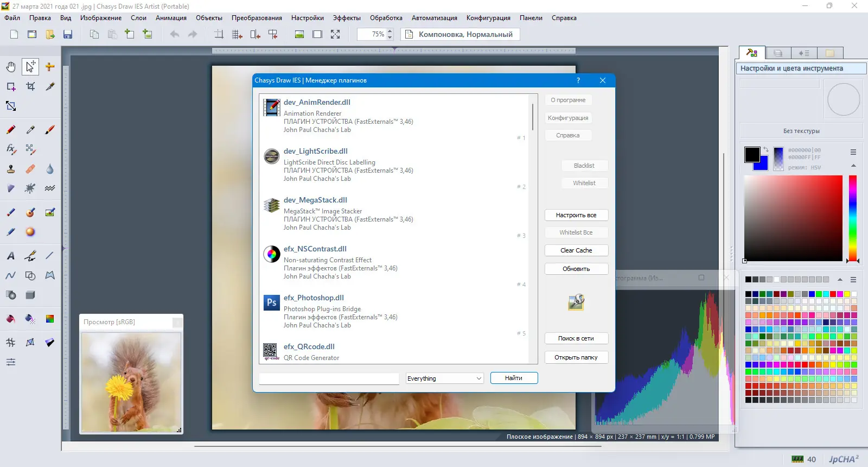Click the Save floppy disk icon

click(x=68, y=34)
